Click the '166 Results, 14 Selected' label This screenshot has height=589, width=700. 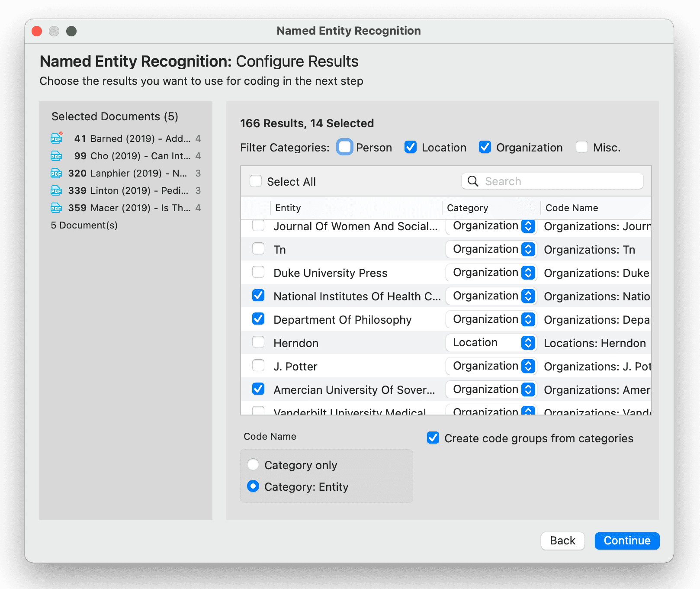coord(307,123)
